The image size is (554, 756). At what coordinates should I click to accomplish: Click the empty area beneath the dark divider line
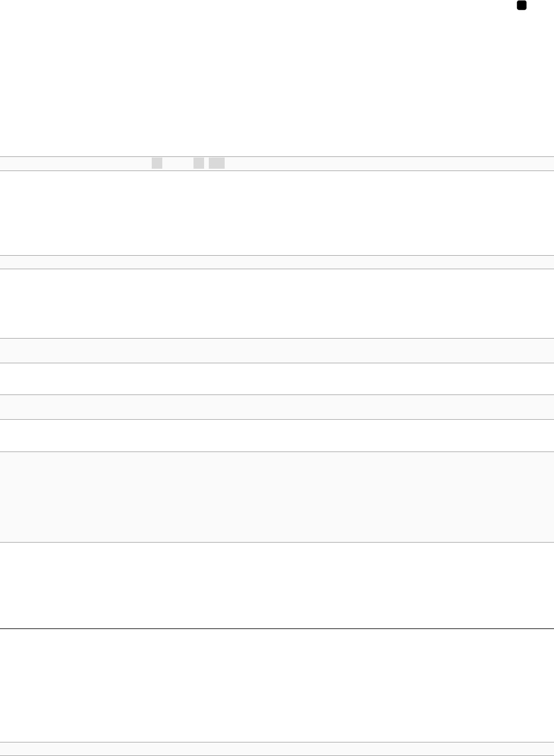point(277,685)
